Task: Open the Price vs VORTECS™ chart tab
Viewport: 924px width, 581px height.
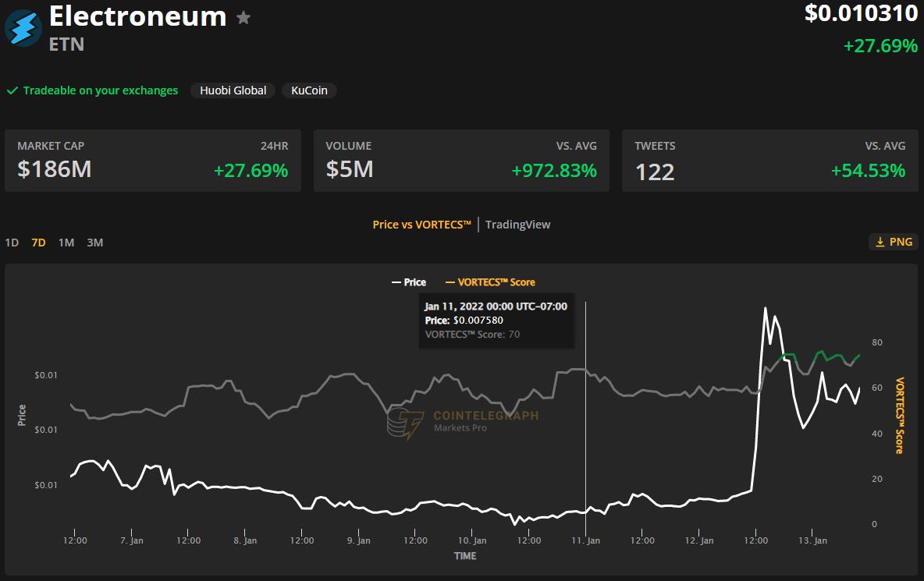Action: (422, 225)
